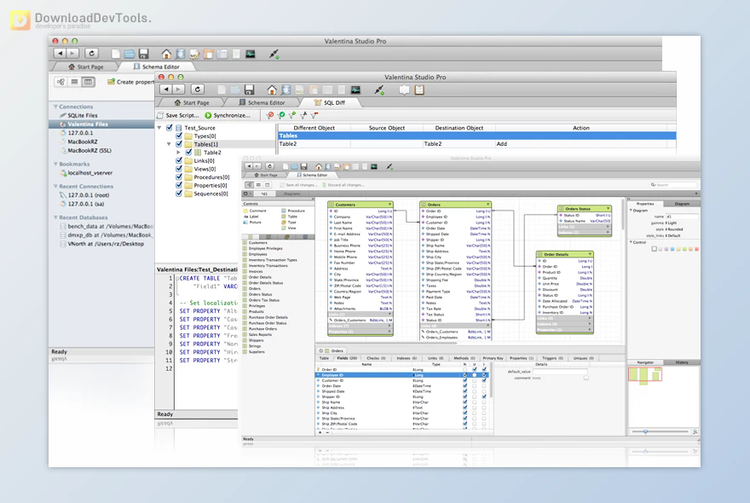Viewport: 750px width, 503px height.
Task: Open the folder icon in the rearmost window toolbar
Action: coord(130,54)
